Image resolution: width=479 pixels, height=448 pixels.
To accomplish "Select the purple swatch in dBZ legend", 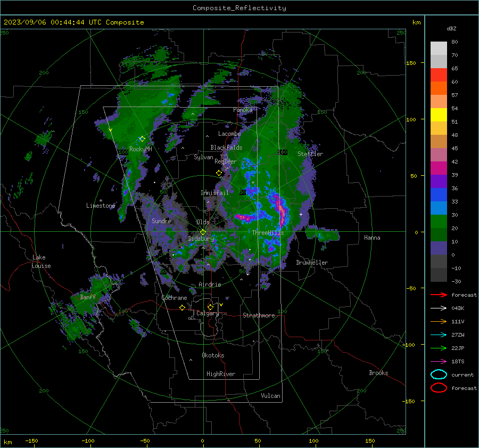I will point(439,181).
